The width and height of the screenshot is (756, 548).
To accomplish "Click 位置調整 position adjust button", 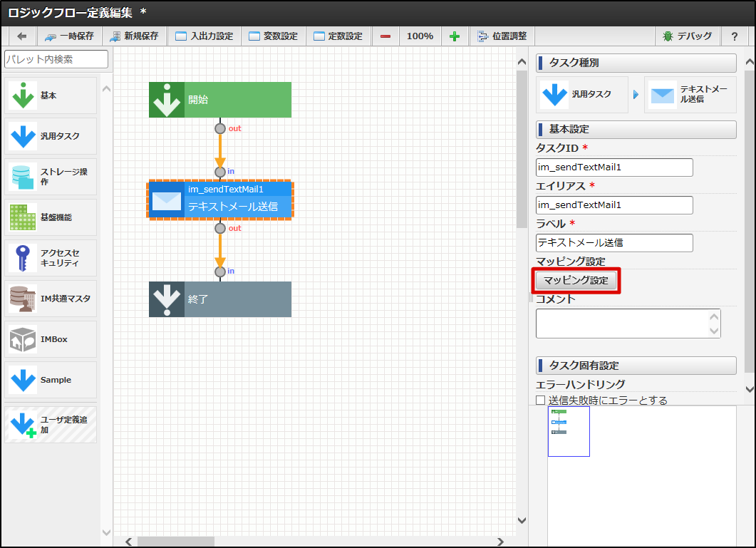I will [502, 36].
